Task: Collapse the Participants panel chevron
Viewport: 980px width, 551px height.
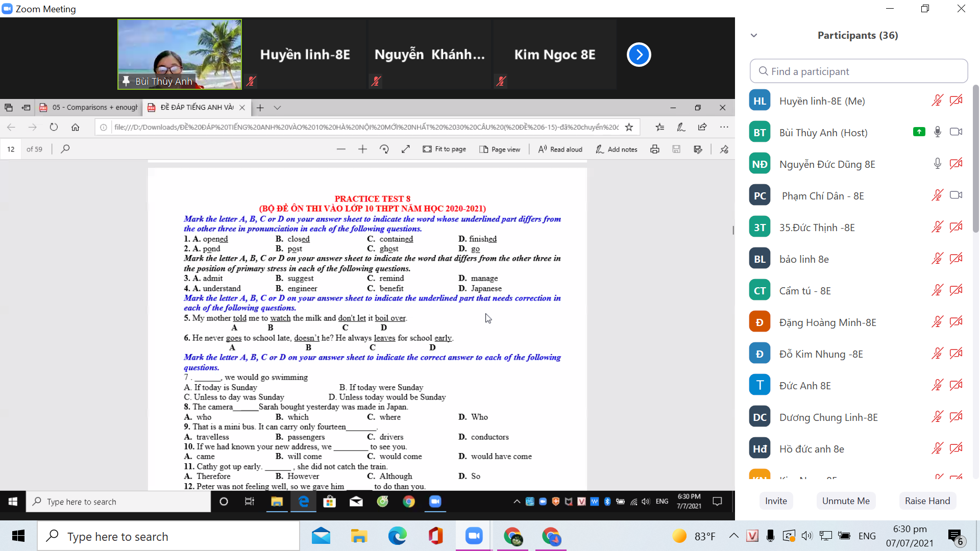Action: point(754,35)
